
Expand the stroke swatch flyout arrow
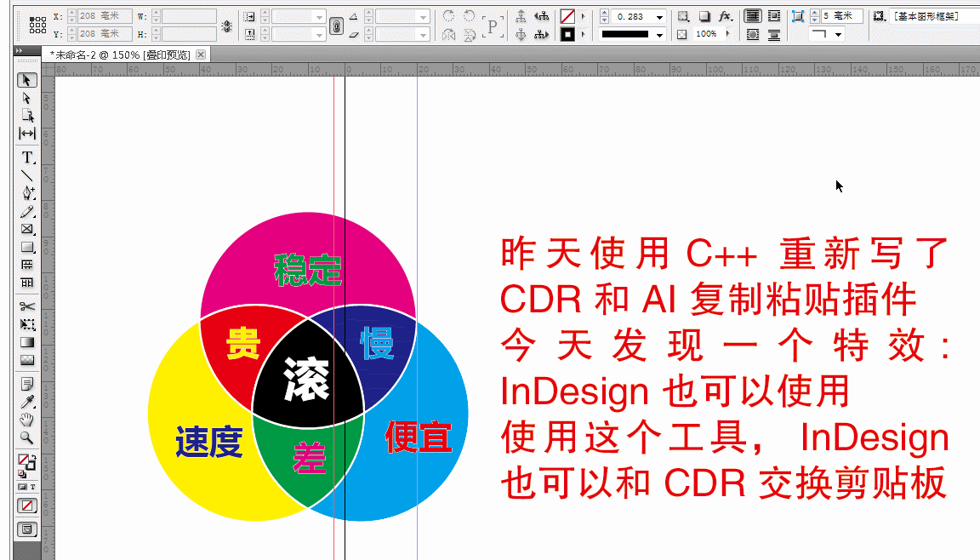point(583,34)
